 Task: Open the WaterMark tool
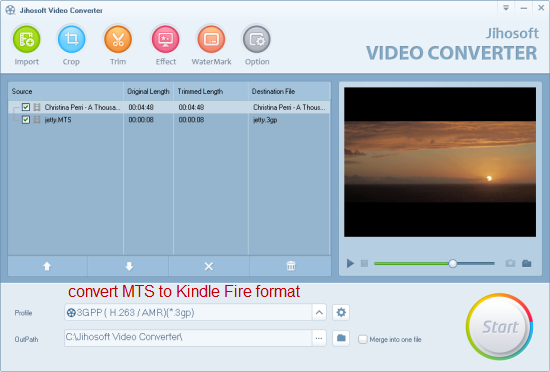(211, 39)
